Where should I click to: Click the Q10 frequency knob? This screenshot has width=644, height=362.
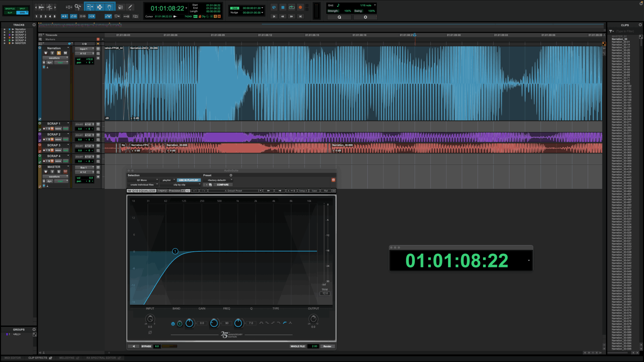[214, 323]
